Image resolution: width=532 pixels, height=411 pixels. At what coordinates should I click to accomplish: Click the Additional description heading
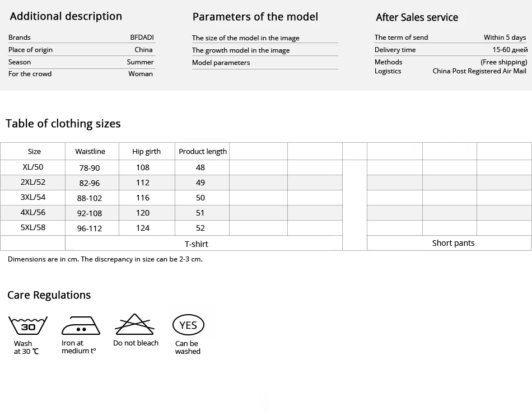point(66,16)
